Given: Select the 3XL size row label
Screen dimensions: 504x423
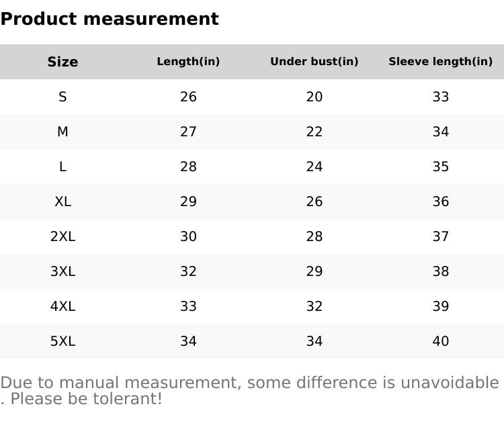Looking at the screenshot, I should pos(62,271).
